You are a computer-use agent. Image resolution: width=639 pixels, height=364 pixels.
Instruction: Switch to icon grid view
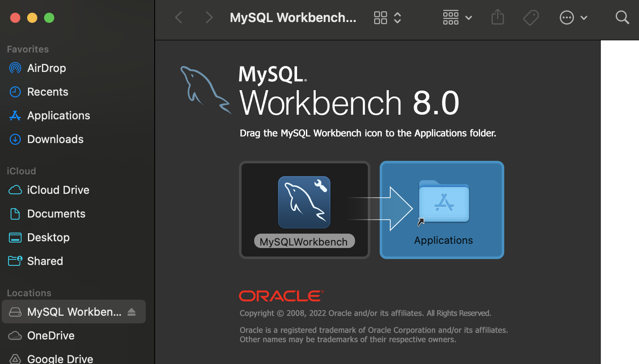381,18
